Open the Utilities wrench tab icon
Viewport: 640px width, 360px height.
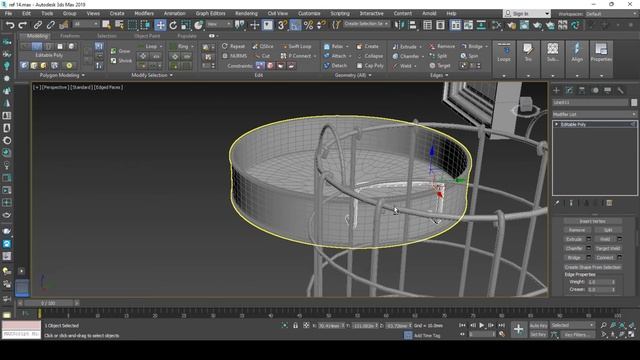coord(620,90)
